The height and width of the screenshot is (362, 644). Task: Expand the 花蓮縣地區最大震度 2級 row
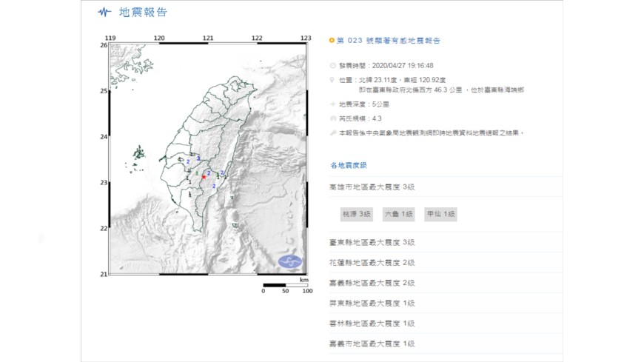[x=372, y=262]
